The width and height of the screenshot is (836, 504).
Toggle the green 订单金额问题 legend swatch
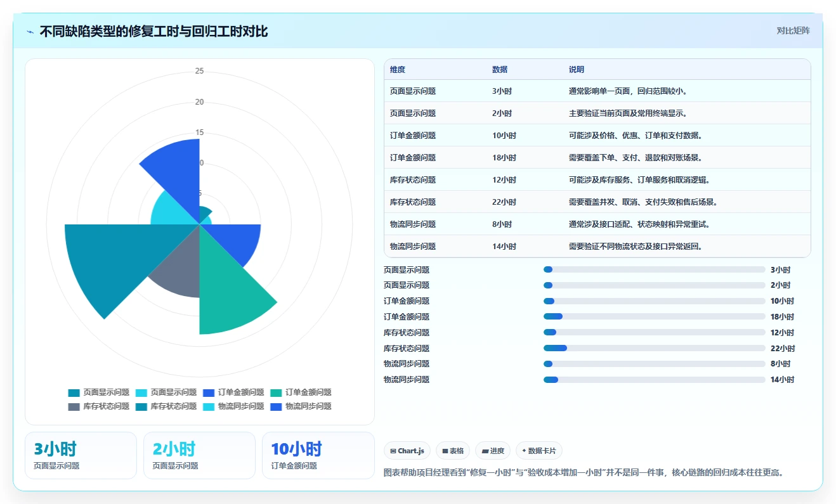point(277,392)
